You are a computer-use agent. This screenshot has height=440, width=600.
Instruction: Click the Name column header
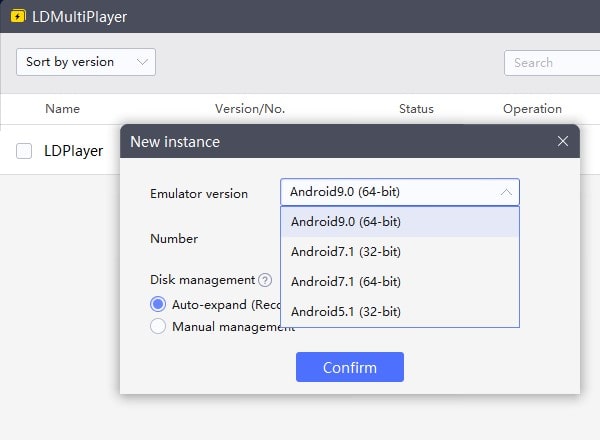tap(62, 109)
